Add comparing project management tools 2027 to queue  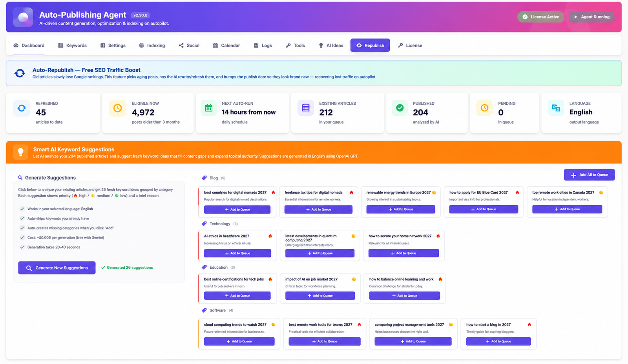[x=413, y=342]
